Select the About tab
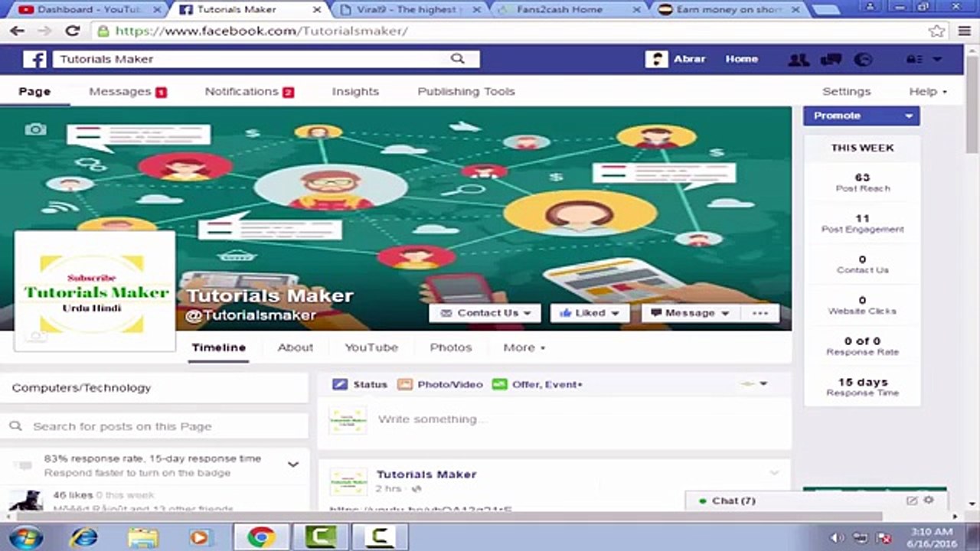Image resolution: width=980 pixels, height=551 pixels. (x=296, y=347)
